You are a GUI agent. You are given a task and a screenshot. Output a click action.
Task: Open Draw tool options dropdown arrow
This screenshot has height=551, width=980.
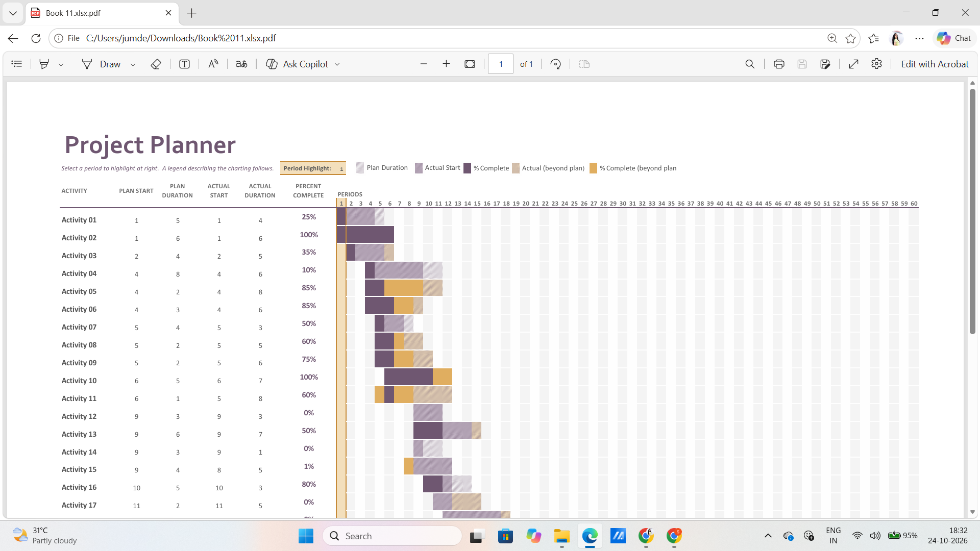pos(133,64)
